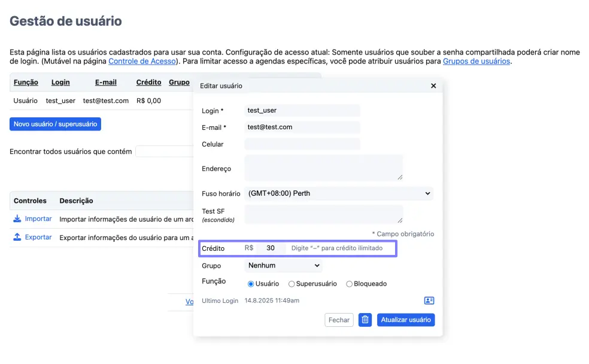589x364 pixels.
Task: Click Atualizar usuário button
Action: click(x=406, y=320)
